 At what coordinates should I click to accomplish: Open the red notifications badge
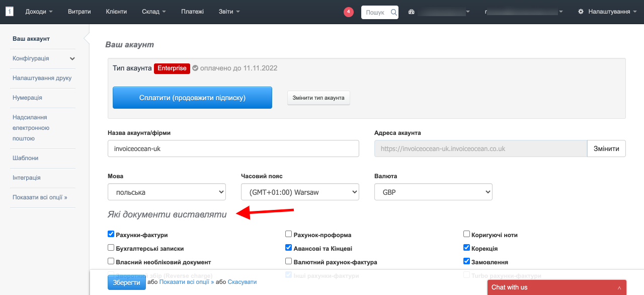click(349, 12)
